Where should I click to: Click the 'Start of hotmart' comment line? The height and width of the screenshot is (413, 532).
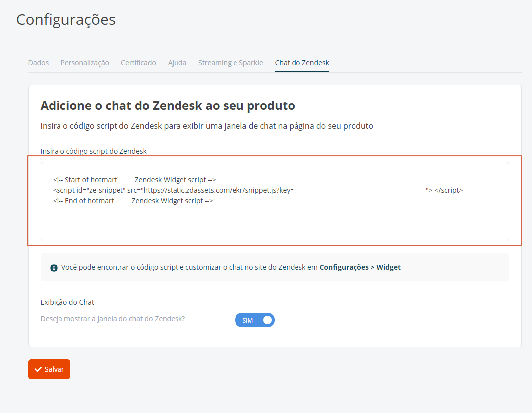pos(134,180)
